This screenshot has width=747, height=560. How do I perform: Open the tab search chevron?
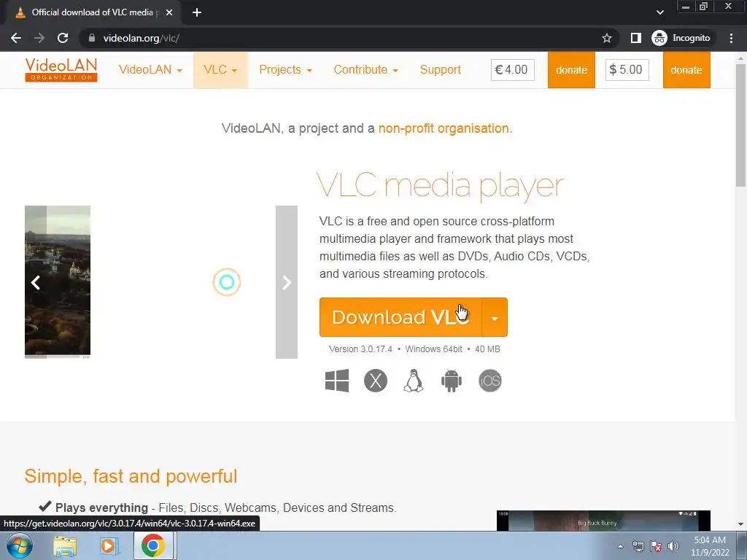pos(659,12)
